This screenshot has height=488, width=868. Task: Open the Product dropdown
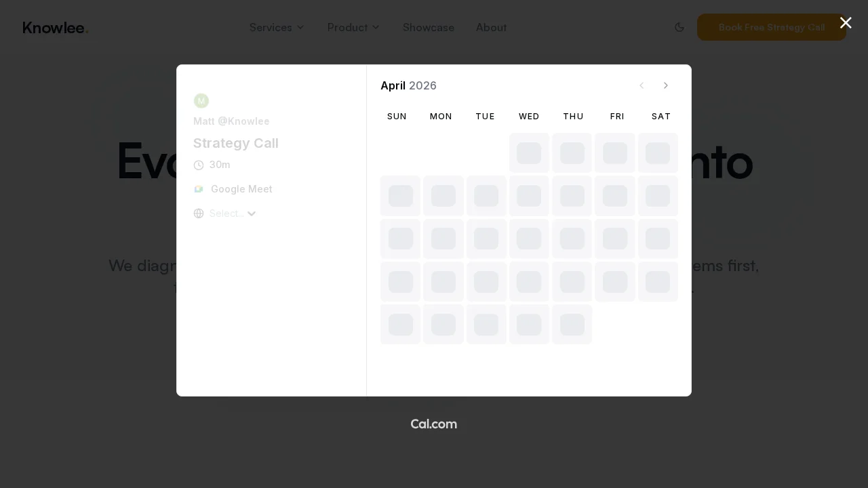(353, 27)
